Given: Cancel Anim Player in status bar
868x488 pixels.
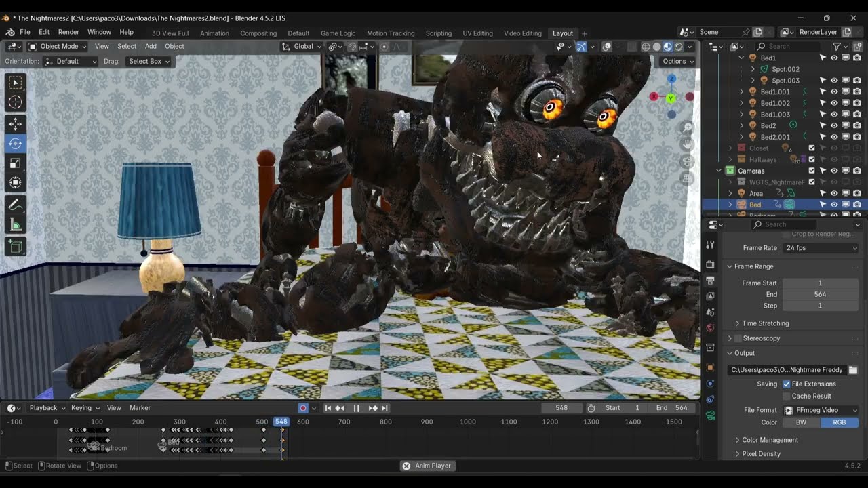Looking at the screenshot, I should (406, 466).
